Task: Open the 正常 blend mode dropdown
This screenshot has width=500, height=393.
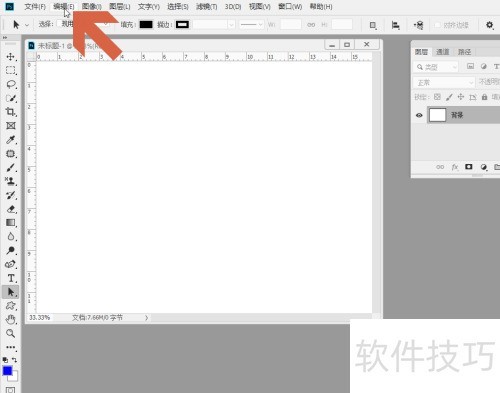Action: (444, 82)
